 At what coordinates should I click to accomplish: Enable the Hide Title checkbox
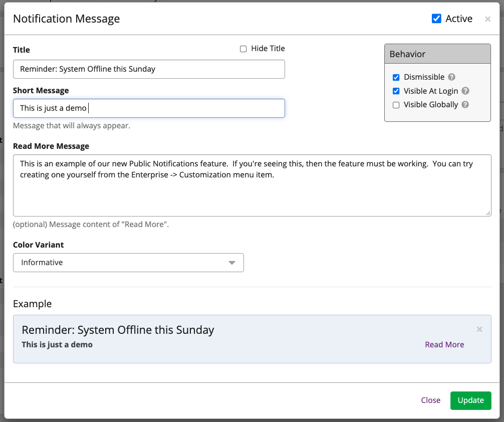pos(243,49)
